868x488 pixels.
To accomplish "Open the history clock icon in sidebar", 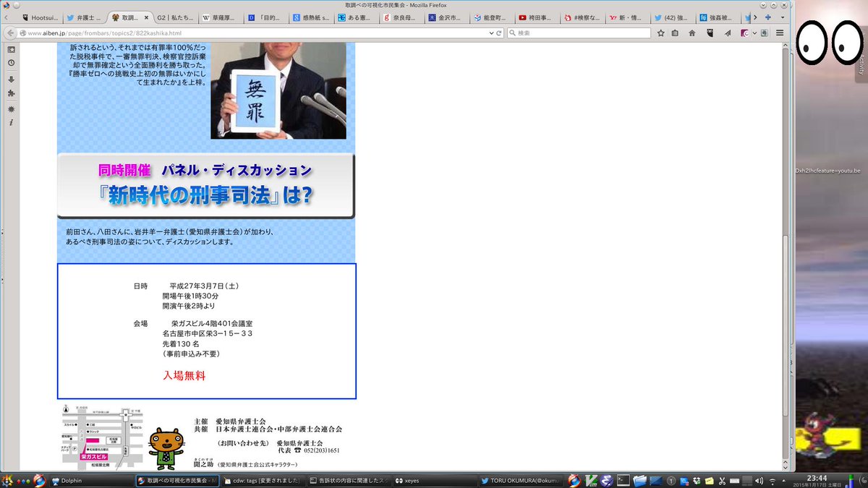I will (x=11, y=63).
